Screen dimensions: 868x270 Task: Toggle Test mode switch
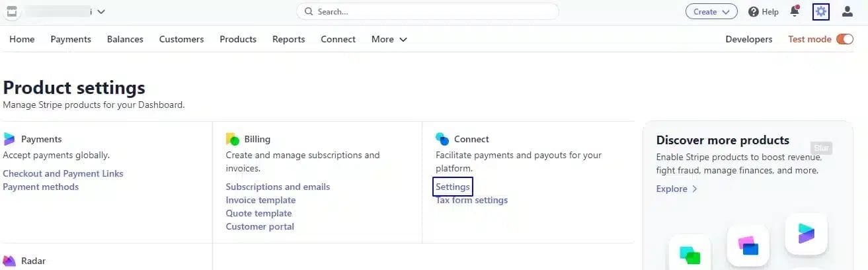pos(845,39)
